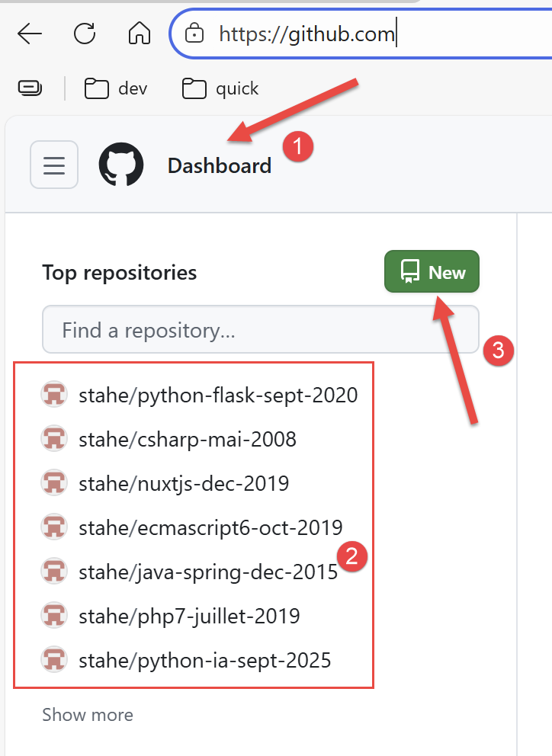The image size is (552, 756).
Task: Open stahe/ecmascript6-oct-2019 repository
Action: 210,527
